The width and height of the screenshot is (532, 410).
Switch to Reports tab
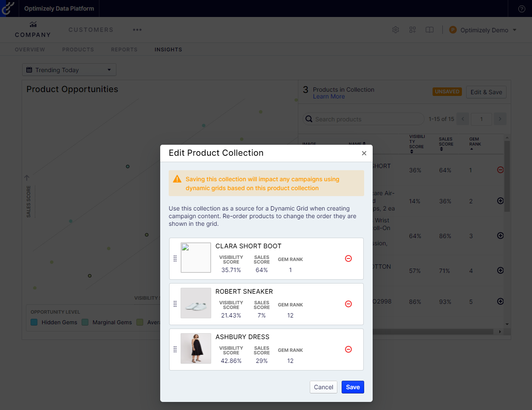(x=125, y=50)
